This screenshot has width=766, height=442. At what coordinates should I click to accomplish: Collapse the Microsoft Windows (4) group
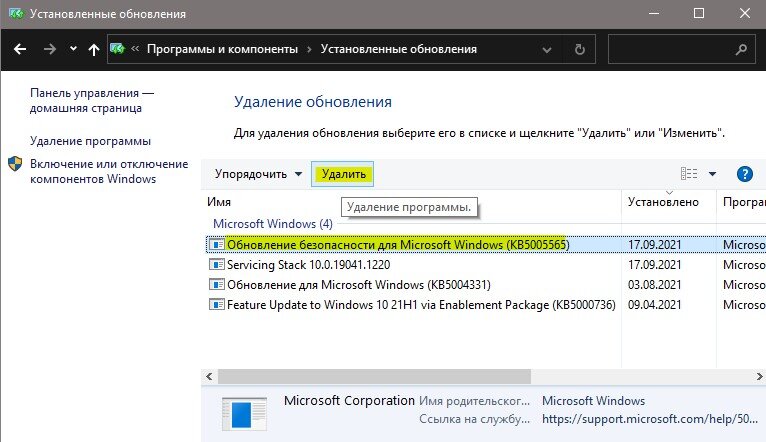pyautogui.click(x=273, y=224)
